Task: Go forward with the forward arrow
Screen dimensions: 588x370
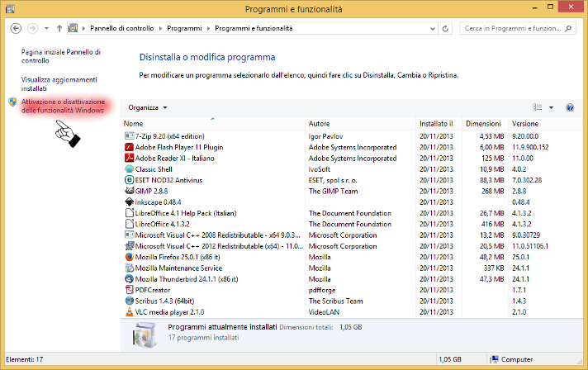Action: [33, 28]
